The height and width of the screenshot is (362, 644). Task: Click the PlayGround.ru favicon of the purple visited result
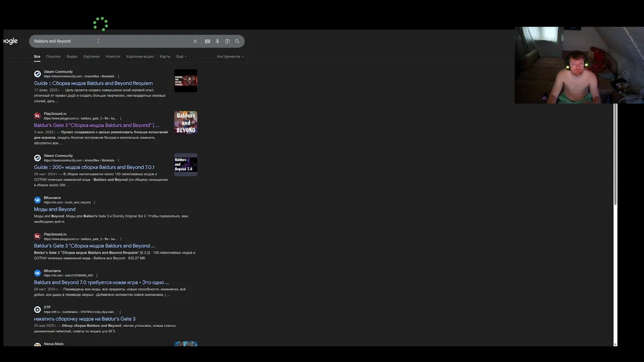coord(37,116)
